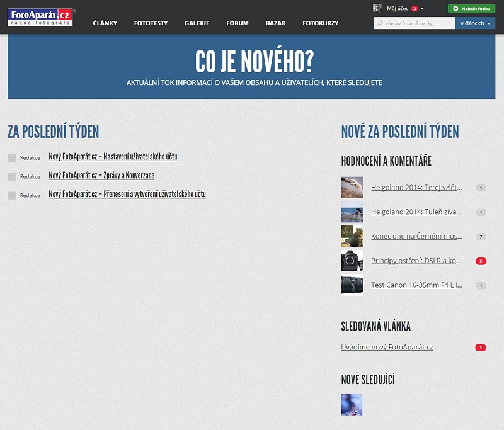Open article Nový FotoAparát.cz – Zprávy a Konverzace

[101, 176]
